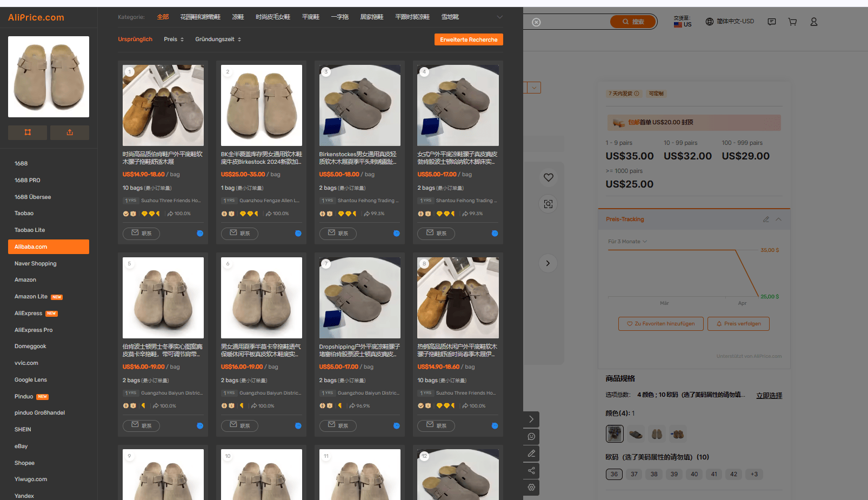Click the heart favorite icon beside product
868x500 pixels.
[x=549, y=177]
